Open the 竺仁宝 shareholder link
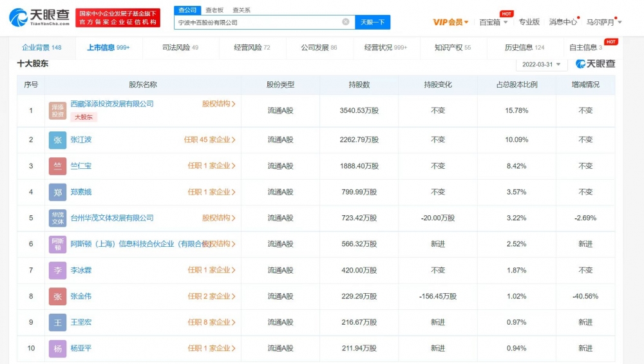This screenshot has width=644, height=364. point(81,166)
